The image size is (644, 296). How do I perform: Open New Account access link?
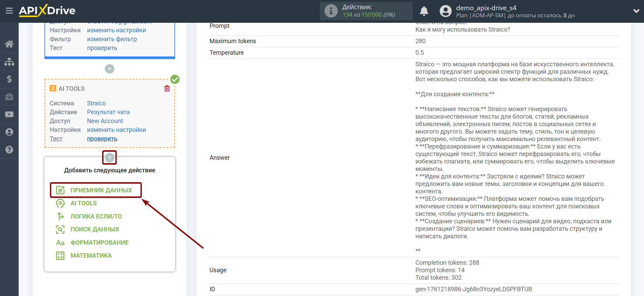pos(105,121)
